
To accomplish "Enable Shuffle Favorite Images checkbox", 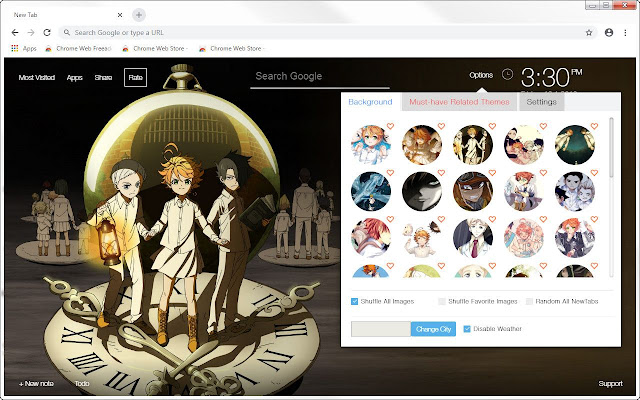I will (x=442, y=302).
